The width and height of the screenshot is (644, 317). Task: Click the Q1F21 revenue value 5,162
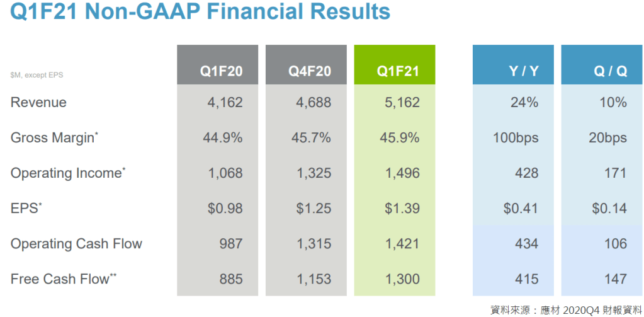coord(402,103)
